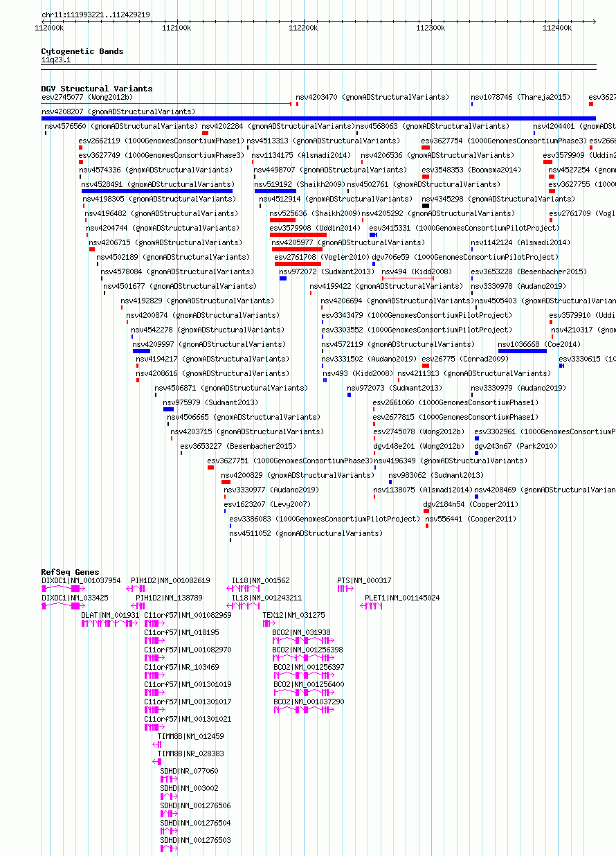Click the blue nsv519192 (Shaikh2009) bar

[275, 191]
